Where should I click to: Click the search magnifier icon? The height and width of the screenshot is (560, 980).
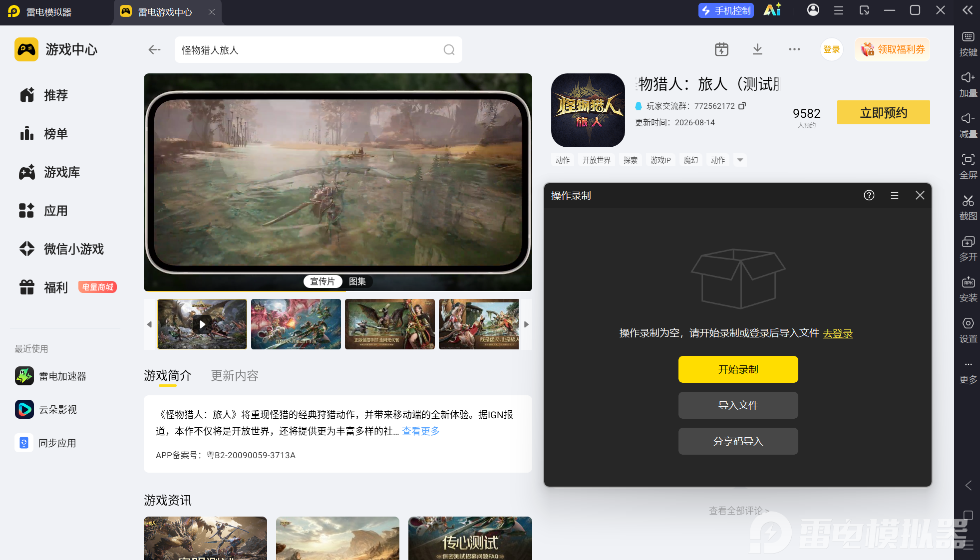pyautogui.click(x=449, y=50)
